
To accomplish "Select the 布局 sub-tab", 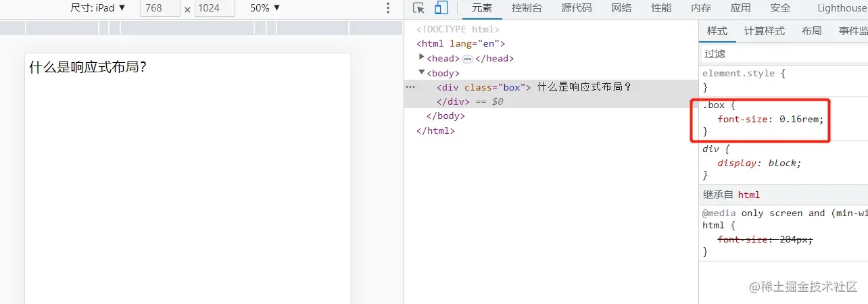I will (x=811, y=31).
